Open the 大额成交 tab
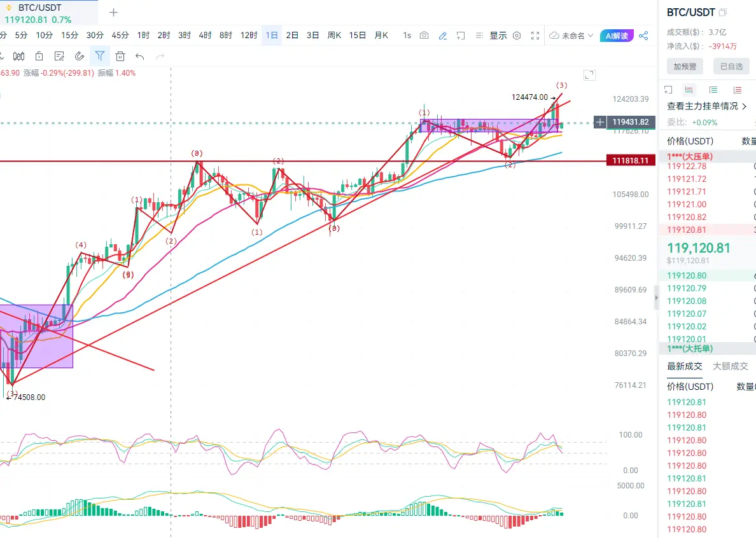Screen dimensions: 756x538 731,366
